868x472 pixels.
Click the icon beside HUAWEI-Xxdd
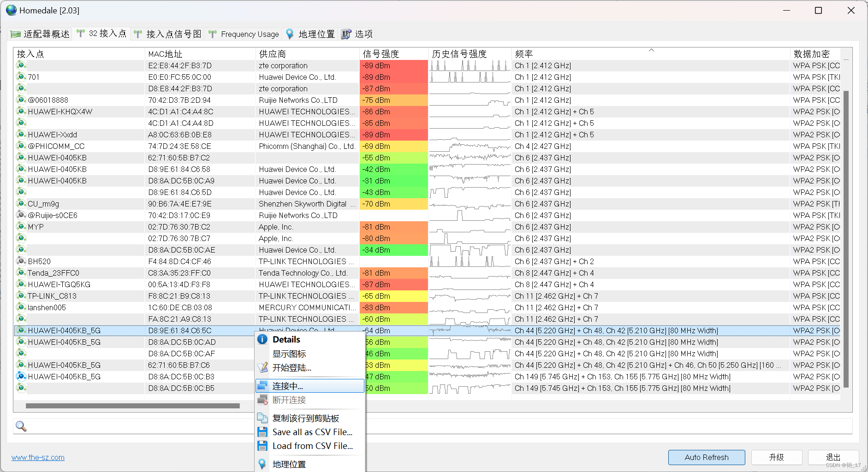(x=21, y=134)
